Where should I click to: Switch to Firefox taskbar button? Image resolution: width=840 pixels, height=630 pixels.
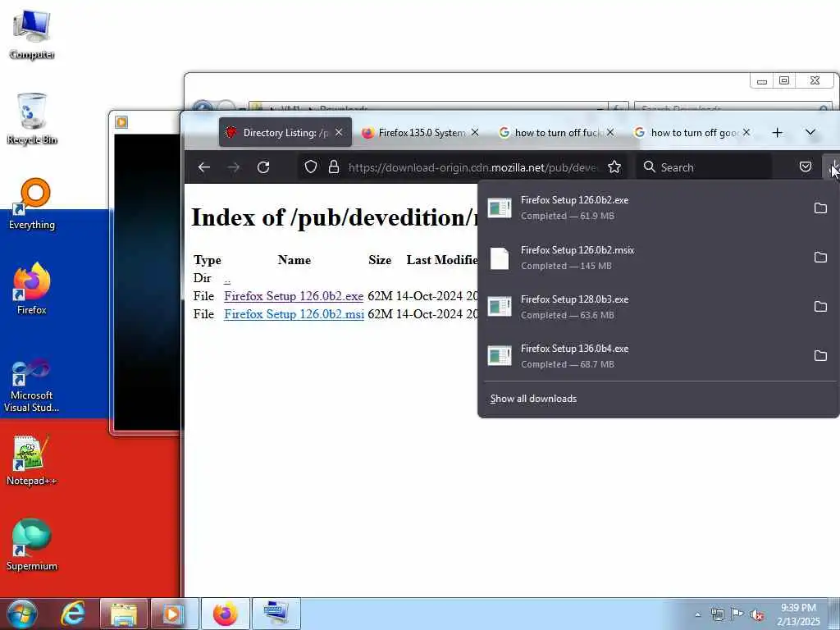click(226, 614)
